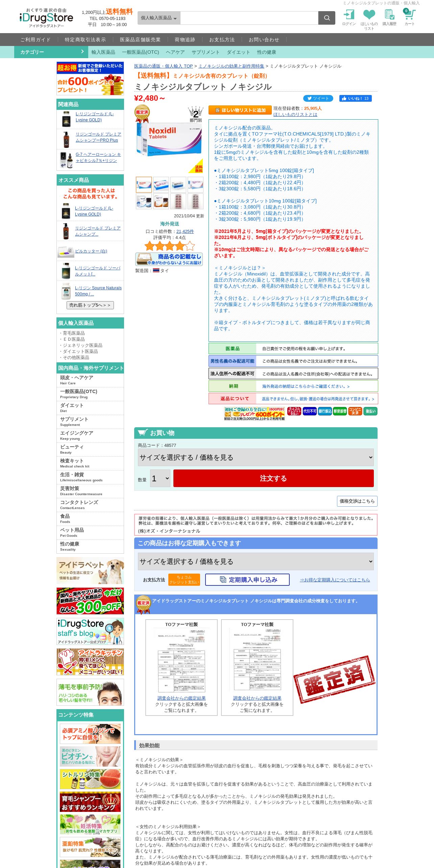Click the チョコム credit payment badge
The image size is (434, 868).
point(294,411)
